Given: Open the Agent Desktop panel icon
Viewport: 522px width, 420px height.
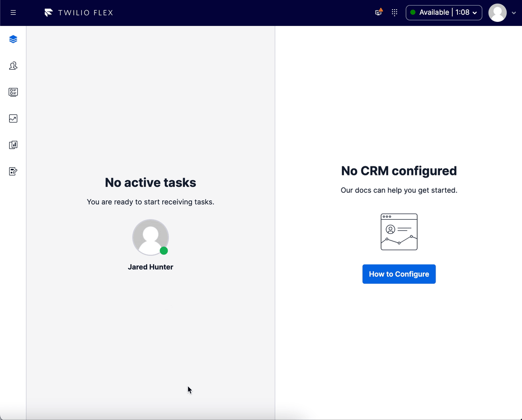Looking at the screenshot, I should tap(13, 39).
